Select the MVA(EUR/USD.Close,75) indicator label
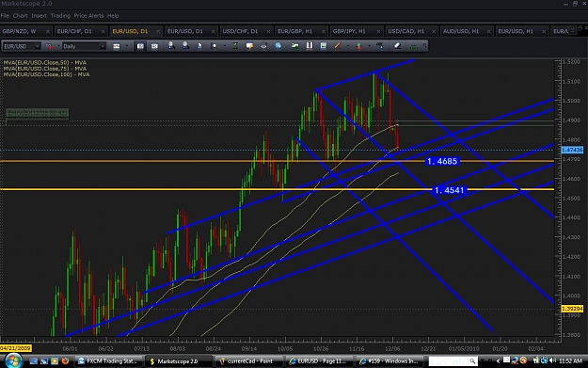This screenshot has height=368, width=588. [44, 69]
